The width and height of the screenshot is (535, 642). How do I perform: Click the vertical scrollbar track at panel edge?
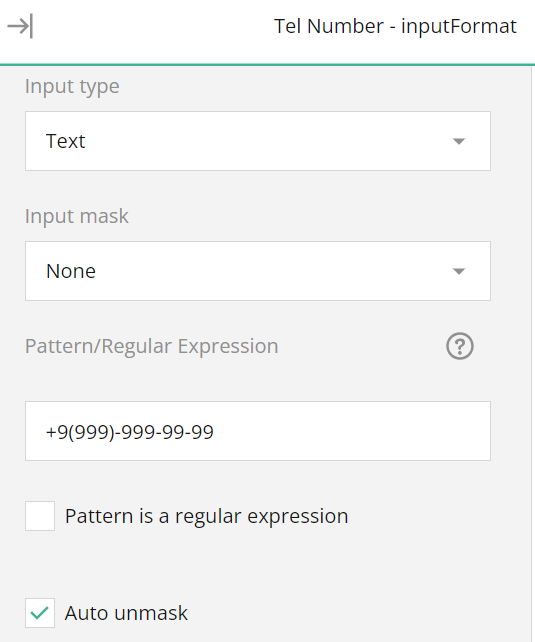point(533,352)
